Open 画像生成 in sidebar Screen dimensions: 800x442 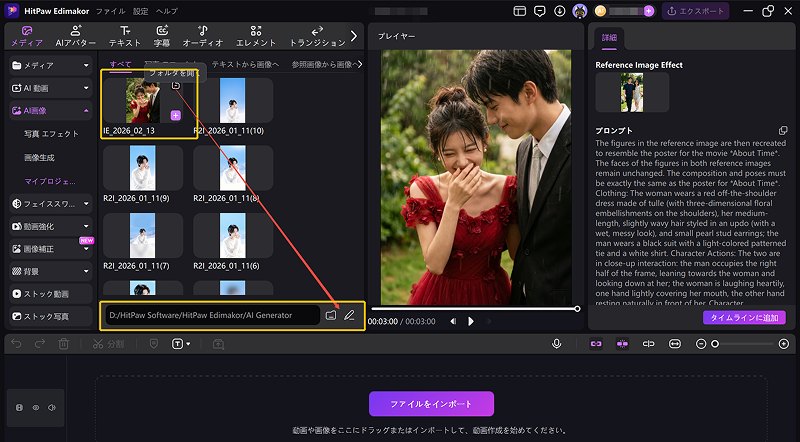39,158
